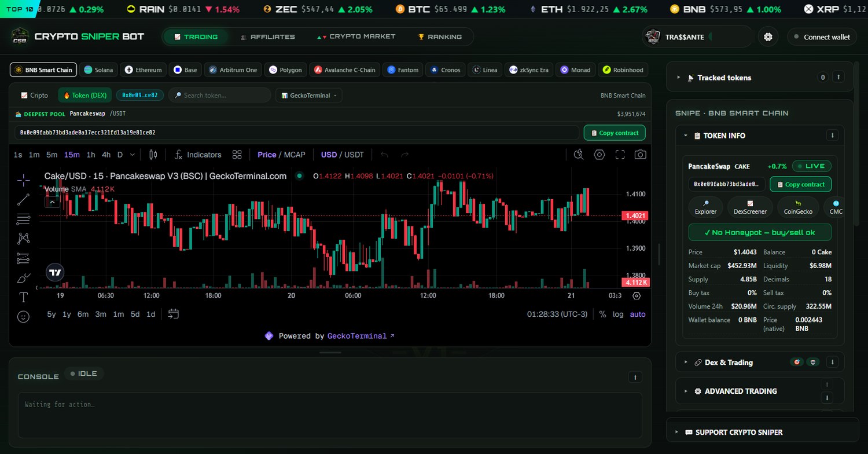Open the CMC token link
This screenshot has width=868, height=454.
click(x=836, y=207)
